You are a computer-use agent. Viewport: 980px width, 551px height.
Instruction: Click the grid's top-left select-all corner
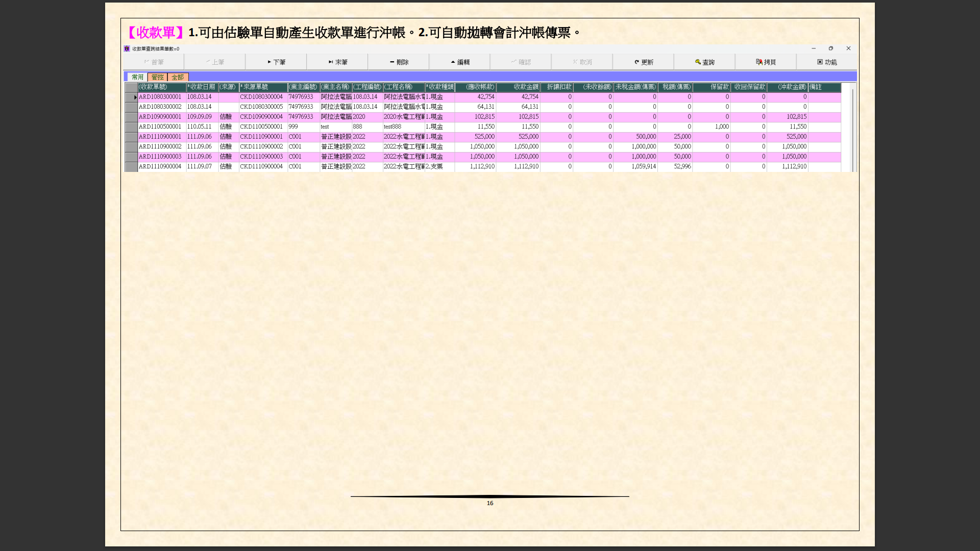click(132, 87)
